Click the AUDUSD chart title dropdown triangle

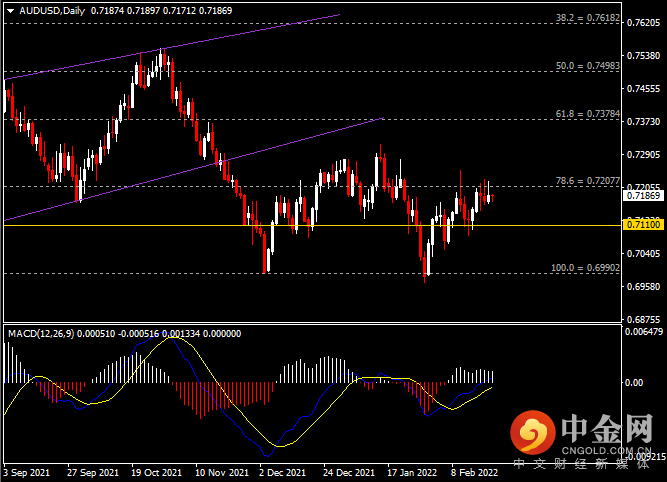point(11,11)
